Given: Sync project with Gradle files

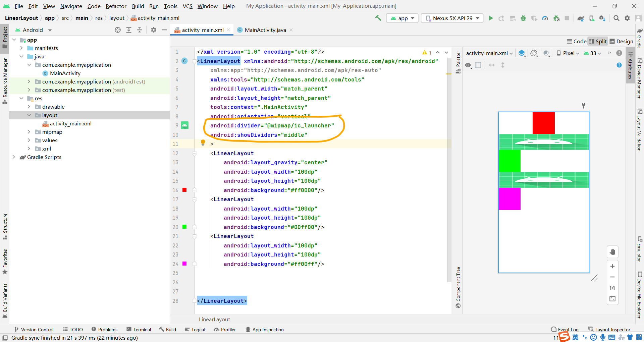Looking at the screenshot, I should (581, 18).
